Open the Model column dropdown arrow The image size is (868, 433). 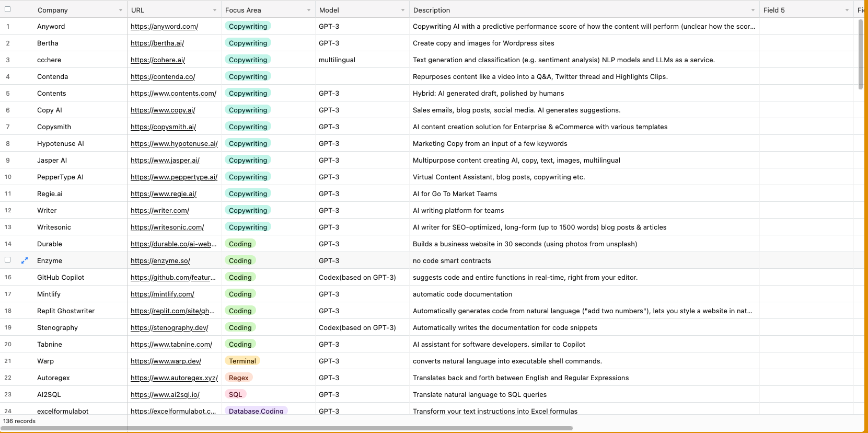coord(403,10)
